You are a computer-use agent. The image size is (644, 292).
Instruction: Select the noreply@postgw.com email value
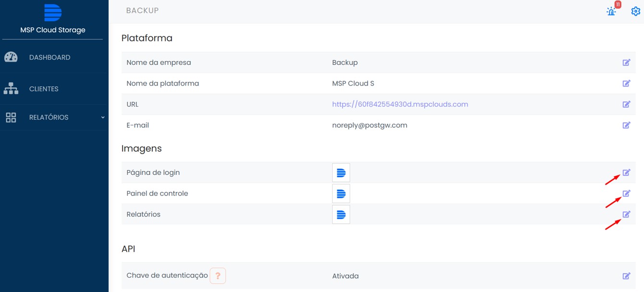pyautogui.click(x=370, y=125)
